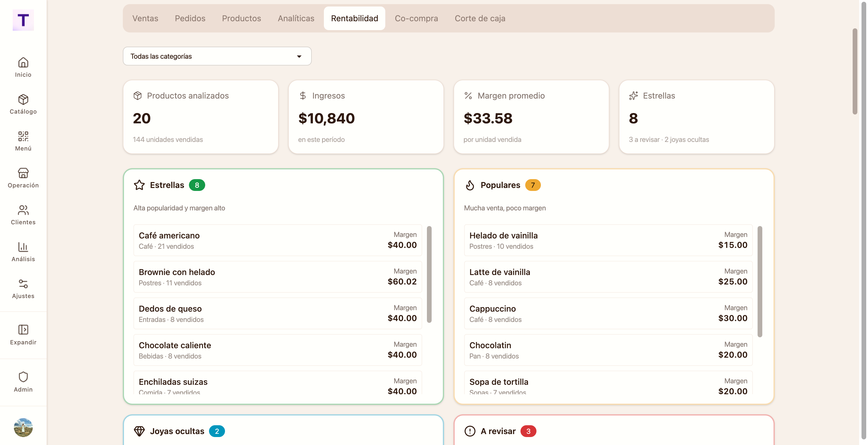Screen dimensions: 868x445
Task: Switch to the Corte de caja tab
Action: point(480,18)
